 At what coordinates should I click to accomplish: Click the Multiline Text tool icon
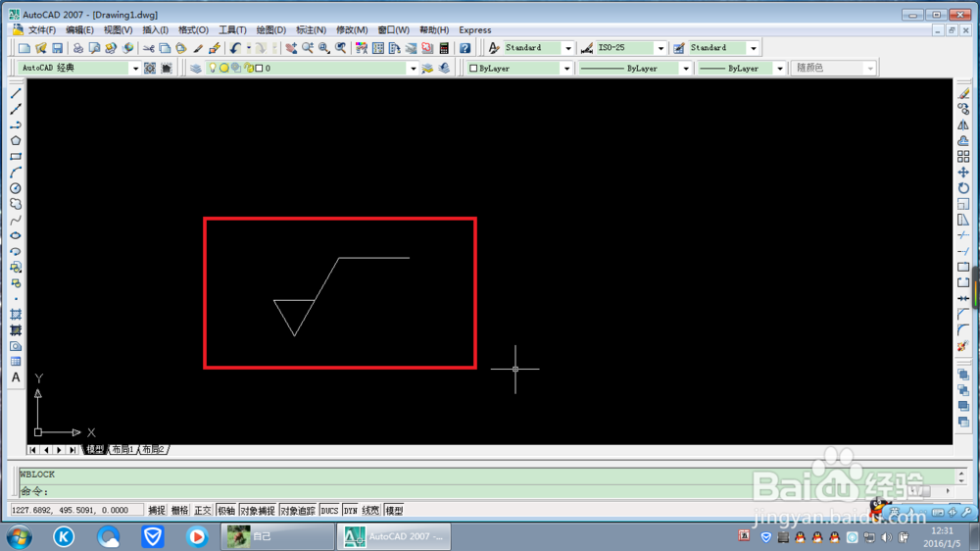[16, 377]
